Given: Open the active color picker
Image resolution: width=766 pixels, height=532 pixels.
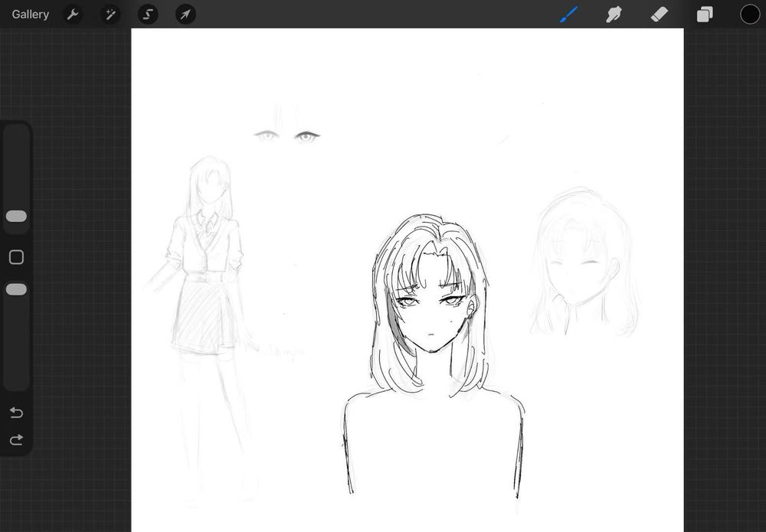Looking at the screenshot, I should 749,14.
